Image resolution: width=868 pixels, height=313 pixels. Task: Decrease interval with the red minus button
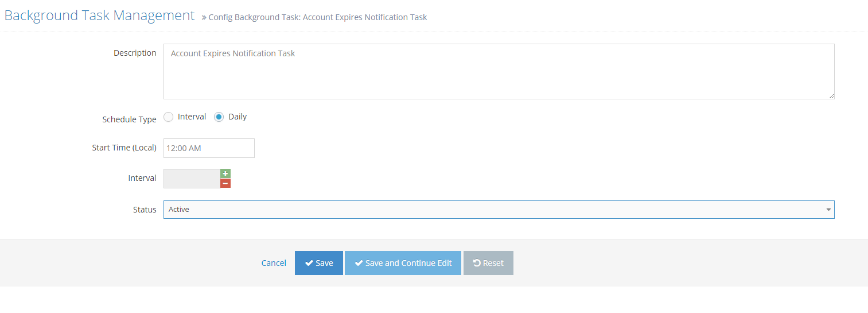pyautogui.click(x=225, y=183)
